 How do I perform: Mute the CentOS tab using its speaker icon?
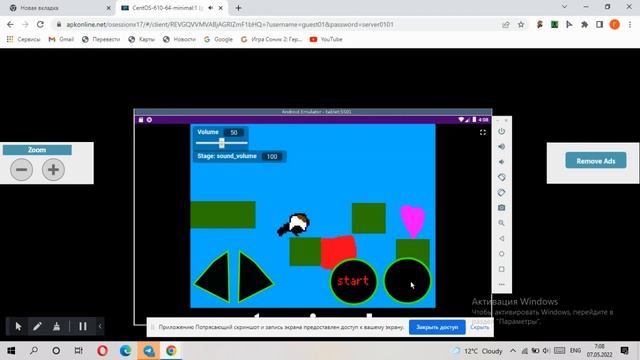coord(211,8)
